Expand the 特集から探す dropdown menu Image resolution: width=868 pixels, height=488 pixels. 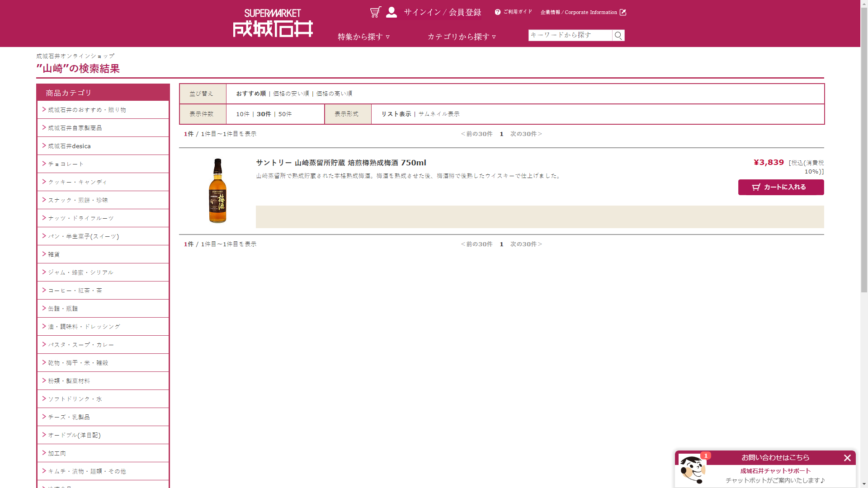point(363,37)
